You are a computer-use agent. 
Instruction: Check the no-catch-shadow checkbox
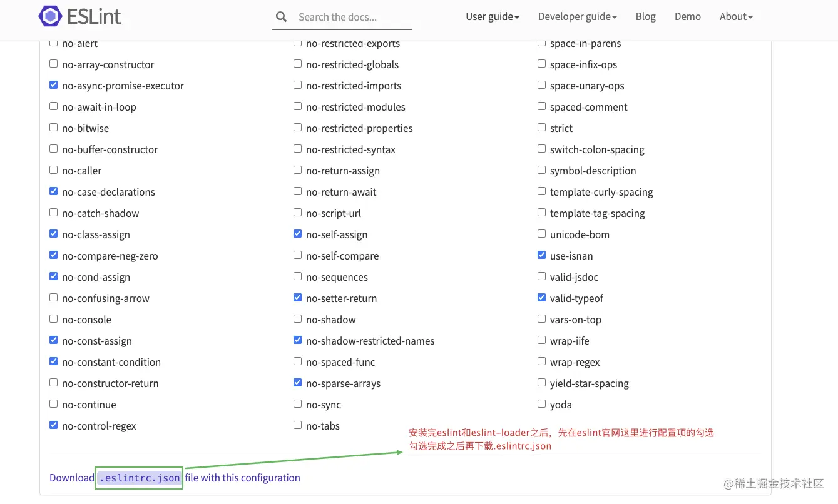pos(53,213)
